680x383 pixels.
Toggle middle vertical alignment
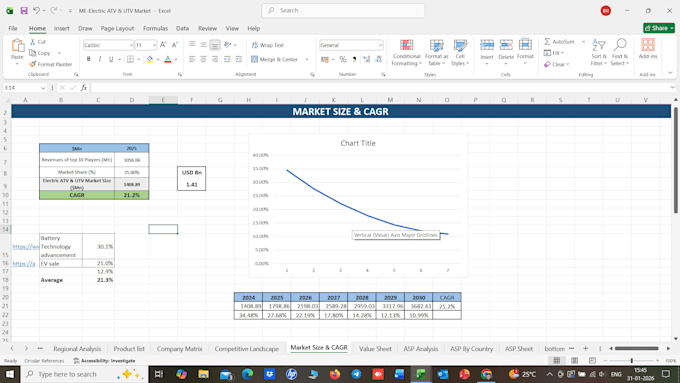click(x=203, y=45)
